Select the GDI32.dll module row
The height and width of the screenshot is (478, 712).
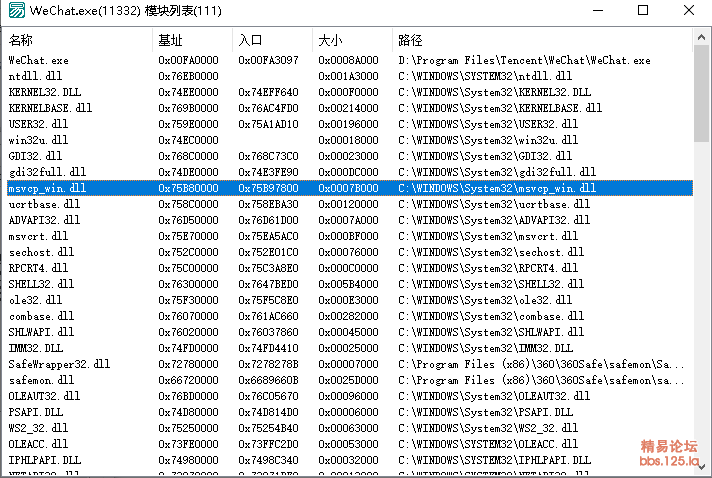click(x=350, y=156)
